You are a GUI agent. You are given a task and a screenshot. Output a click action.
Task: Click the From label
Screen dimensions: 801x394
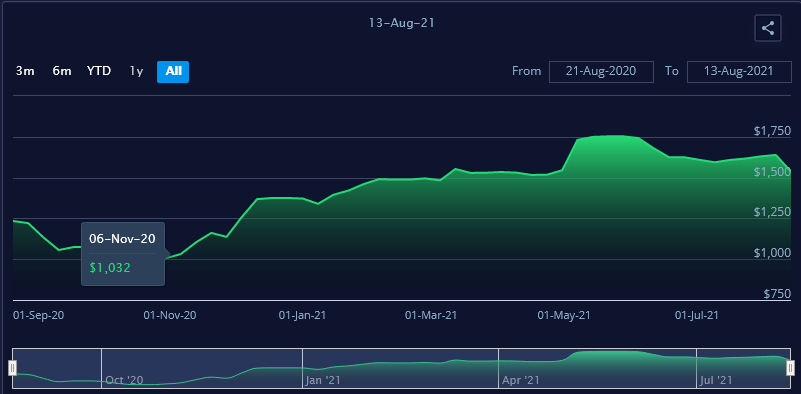pyautogui.click(x=527, y=71)
